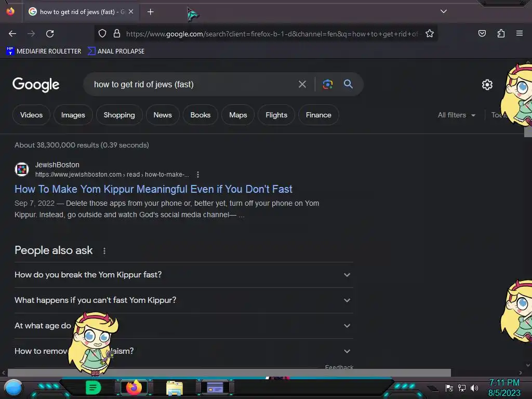This screenshot has width=532, height=399.
Task: Expand 'What happens if you can't fast Yom Kippur?'
Action: click(x=183, y=300)
